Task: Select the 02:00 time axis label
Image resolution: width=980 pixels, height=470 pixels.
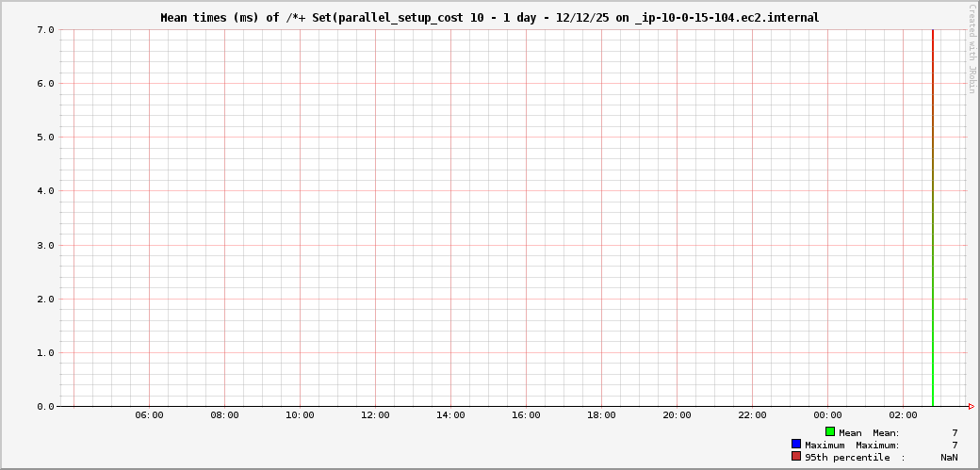Action: click(x=903, y=415)
